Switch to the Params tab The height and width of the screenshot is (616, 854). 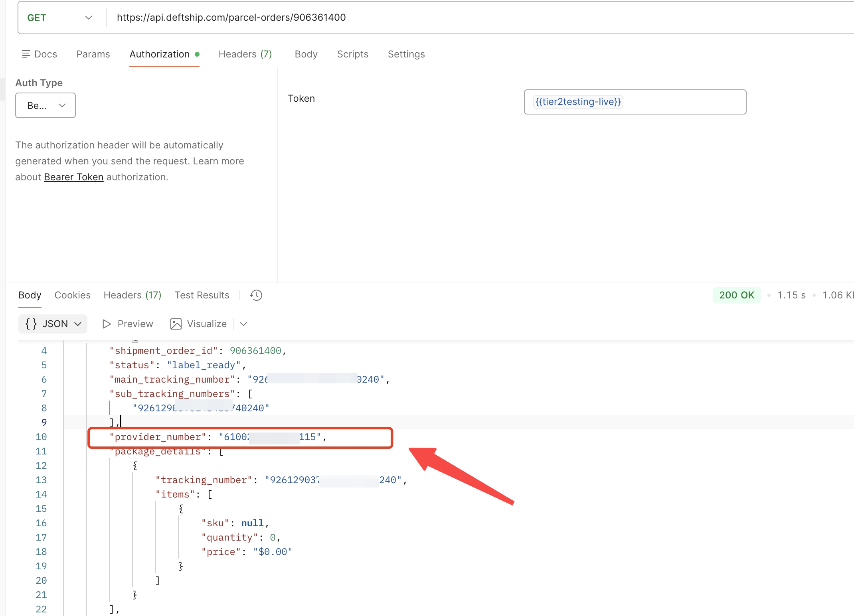tap(93, 54)
